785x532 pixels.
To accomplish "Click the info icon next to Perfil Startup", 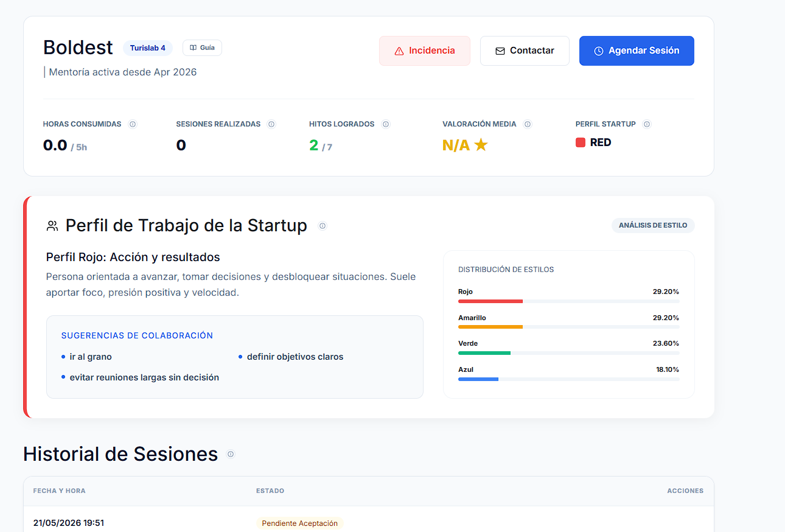I will point(647,124).
